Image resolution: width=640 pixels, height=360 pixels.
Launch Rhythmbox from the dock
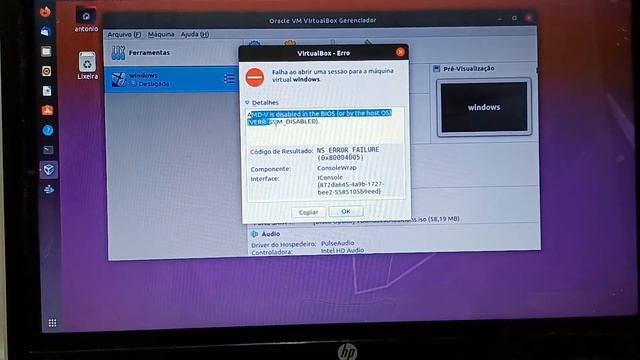pos(47,71)
